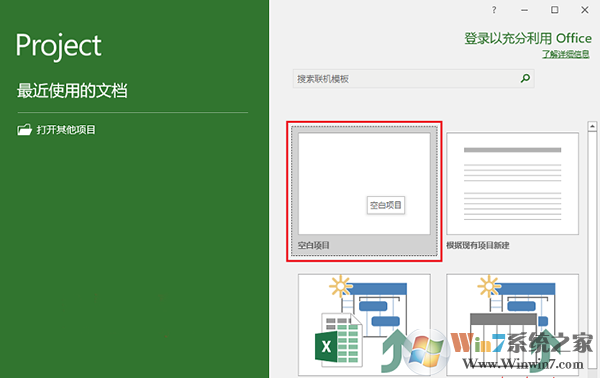Maximize the Project window
The width and height of the screenshot is (600, 378).
pos(554,10)
